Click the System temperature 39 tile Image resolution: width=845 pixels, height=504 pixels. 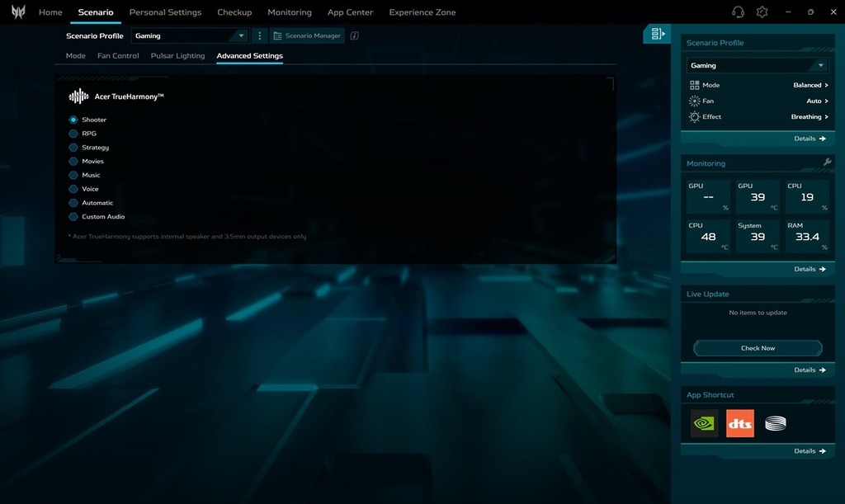click(758, 237)
